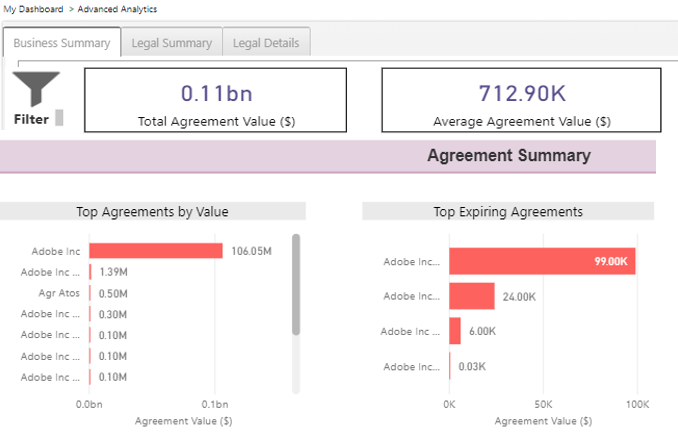Screen dimensions: 678x432
Task: Click the 0.03K expiring agreement bar
Action: click(x=450, y=366)
